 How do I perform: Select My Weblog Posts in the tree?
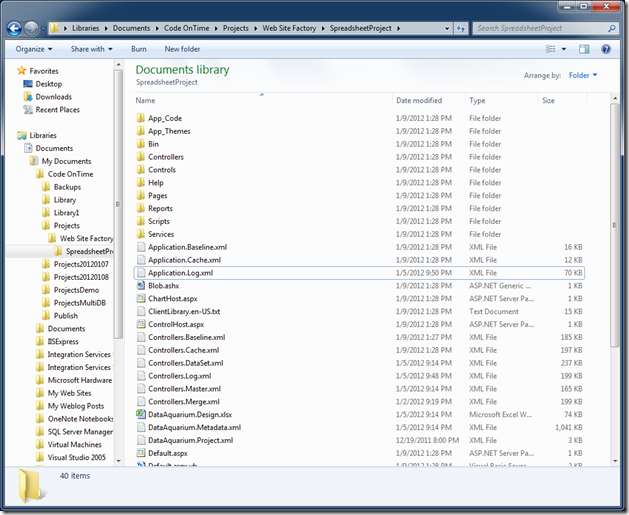coord(76,406)
